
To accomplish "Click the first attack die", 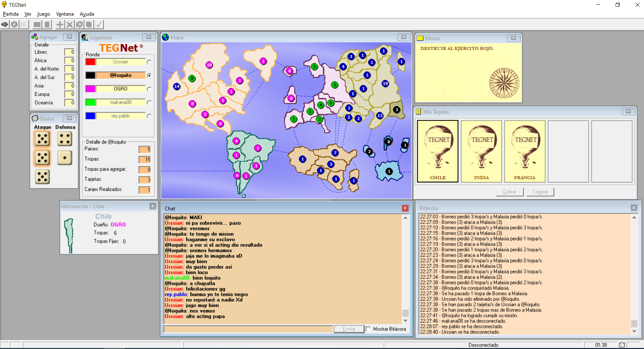I will pyautogui.click(x=42, y=139).
